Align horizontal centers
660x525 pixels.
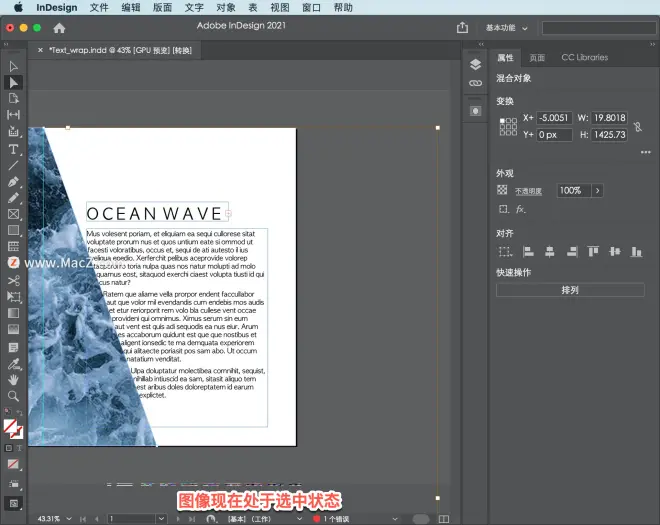pos(550,252)
